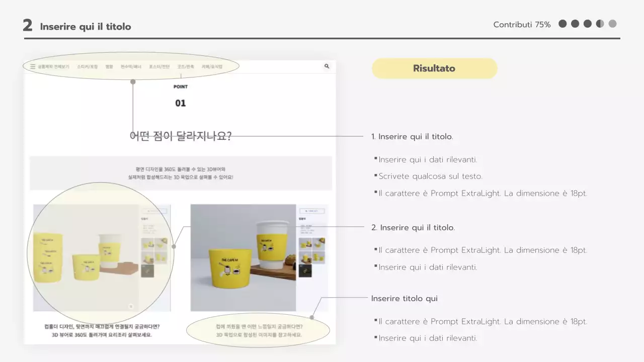Open the 스티커/포장 menu item

pyautogui.click(x=88, y=66)
